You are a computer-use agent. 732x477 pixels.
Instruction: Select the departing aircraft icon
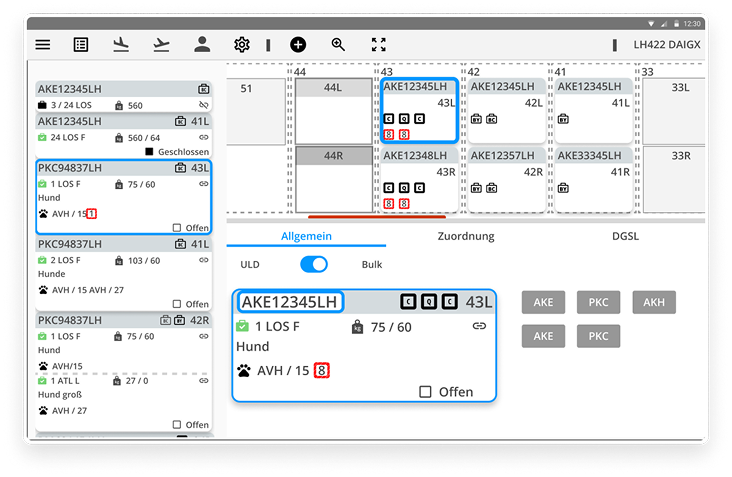coord(161,44)
